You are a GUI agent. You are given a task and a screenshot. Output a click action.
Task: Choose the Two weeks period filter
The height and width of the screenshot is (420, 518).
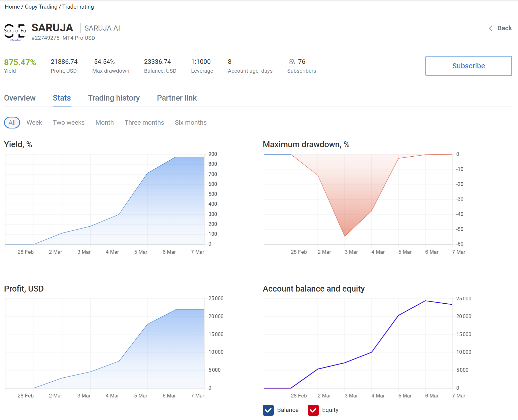69,123
